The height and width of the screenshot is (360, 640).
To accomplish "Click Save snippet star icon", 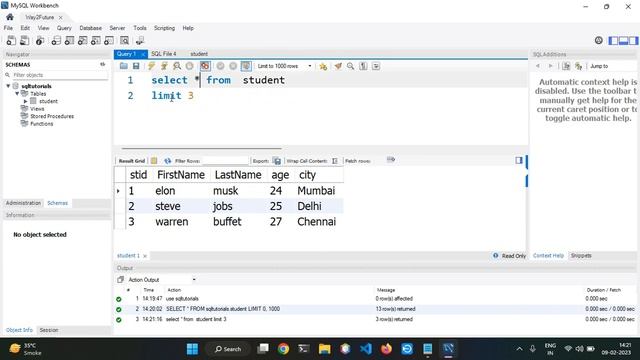I will point(323,66).
